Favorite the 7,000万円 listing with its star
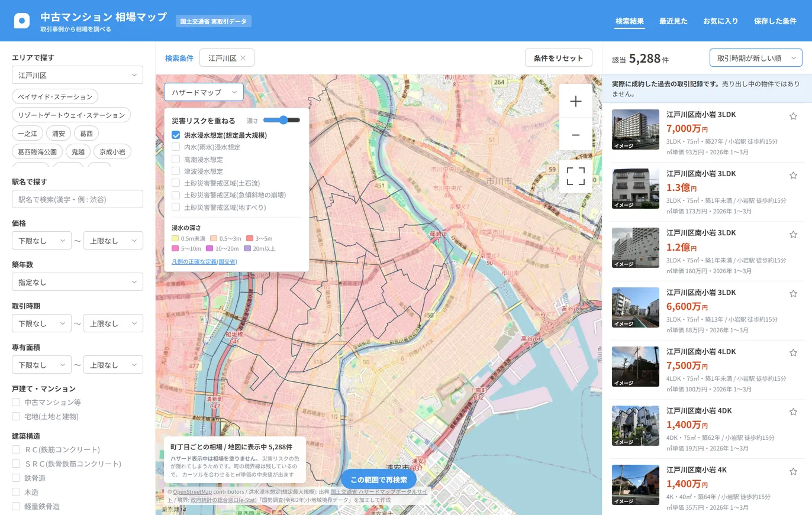This screenshot has width=812, height=515. point(793,116)
